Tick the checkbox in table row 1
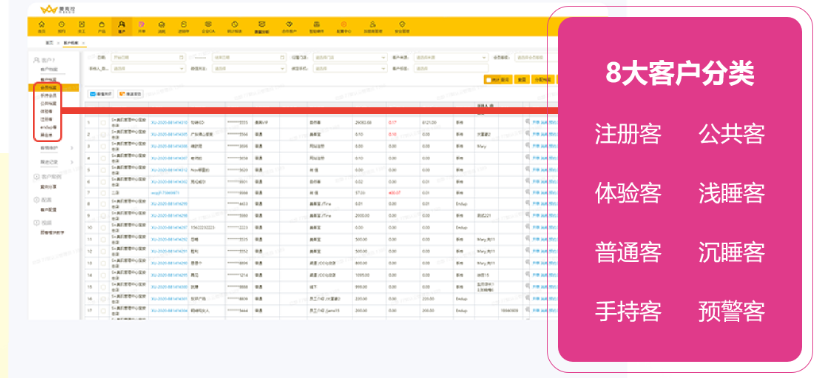The width and height of the screenshot is (828, 378). click(103, 122)
